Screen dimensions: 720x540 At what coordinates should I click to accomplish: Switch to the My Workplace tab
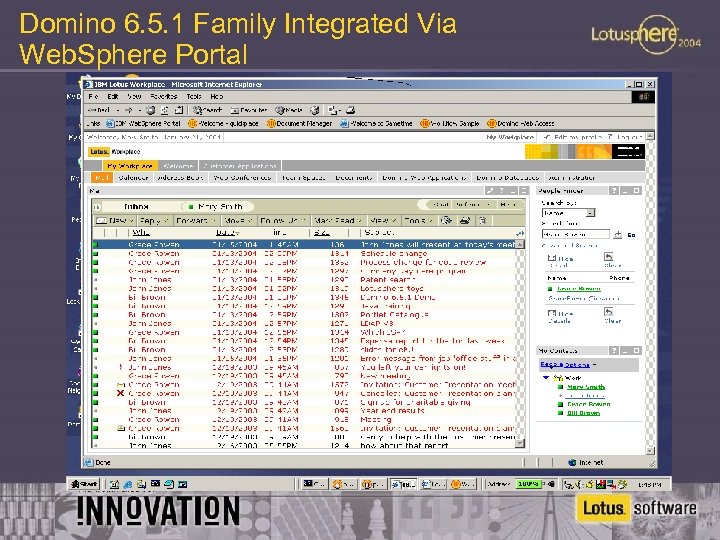coord(130,166)
